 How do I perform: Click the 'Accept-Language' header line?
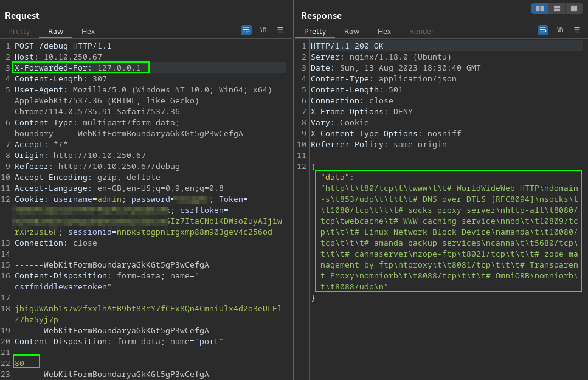119,188
